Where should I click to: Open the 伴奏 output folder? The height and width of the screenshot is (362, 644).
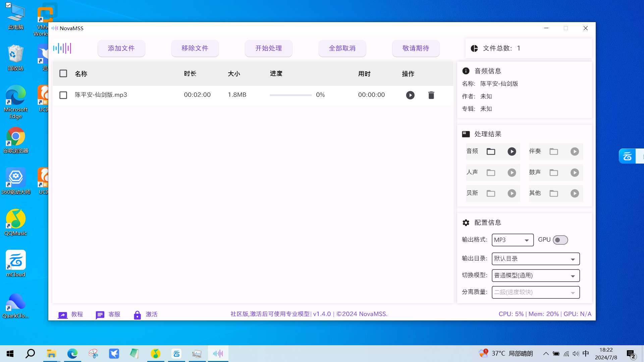(x=553, y=152)
